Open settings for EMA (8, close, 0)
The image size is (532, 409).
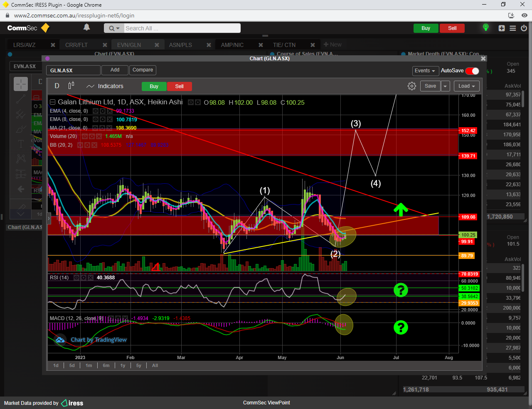click(103, 120)
